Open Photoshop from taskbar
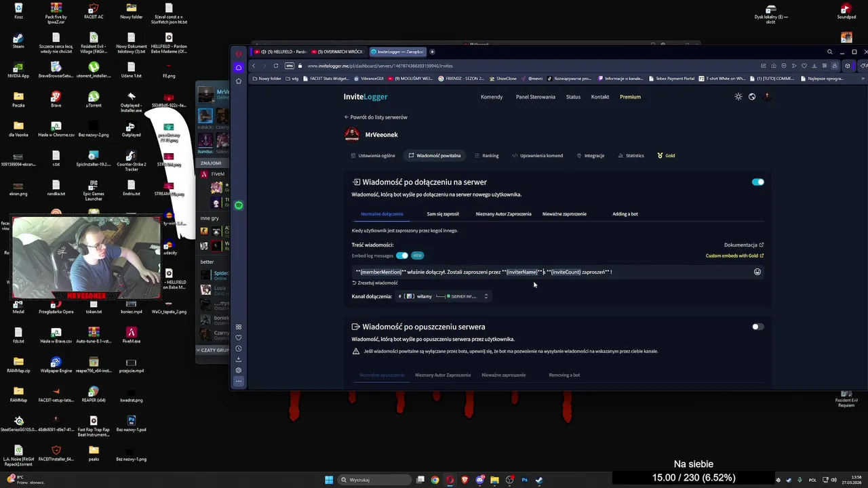The image size is (868, 488). 524,480
